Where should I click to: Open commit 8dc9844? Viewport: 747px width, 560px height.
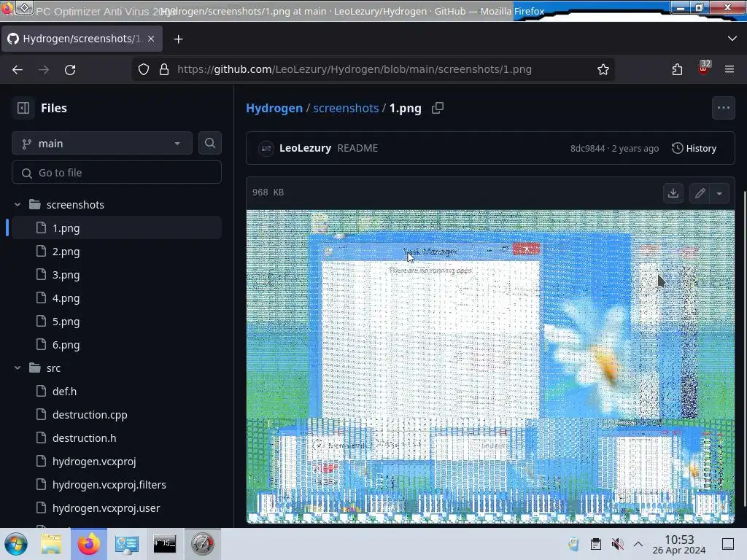tap(587, 149)
